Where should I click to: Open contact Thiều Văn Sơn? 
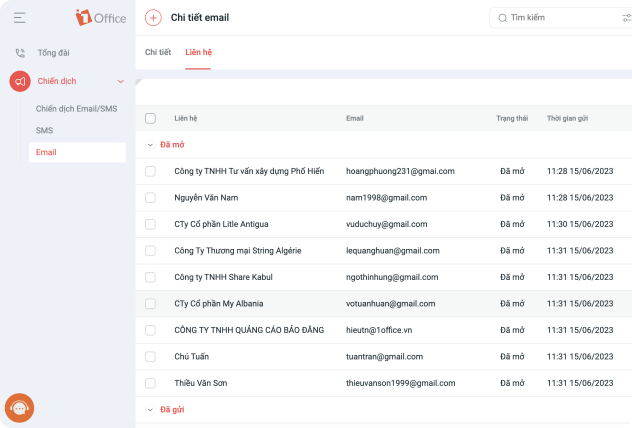pos(201,383)
